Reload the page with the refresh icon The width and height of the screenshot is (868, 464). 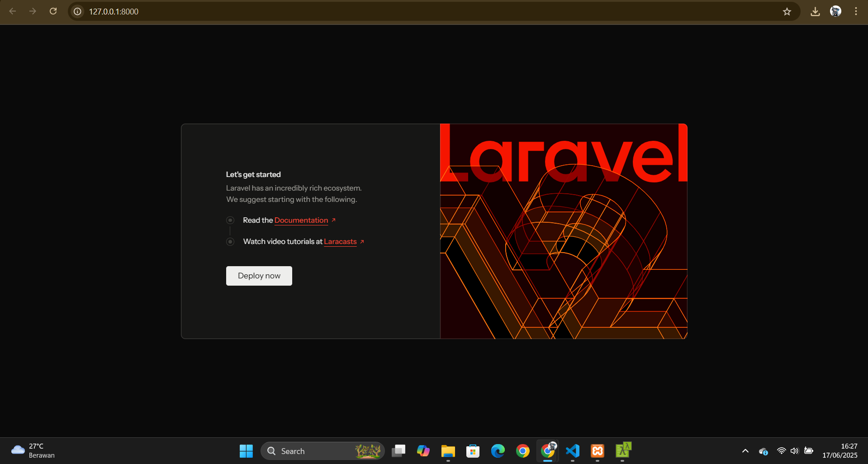(53, 11)
